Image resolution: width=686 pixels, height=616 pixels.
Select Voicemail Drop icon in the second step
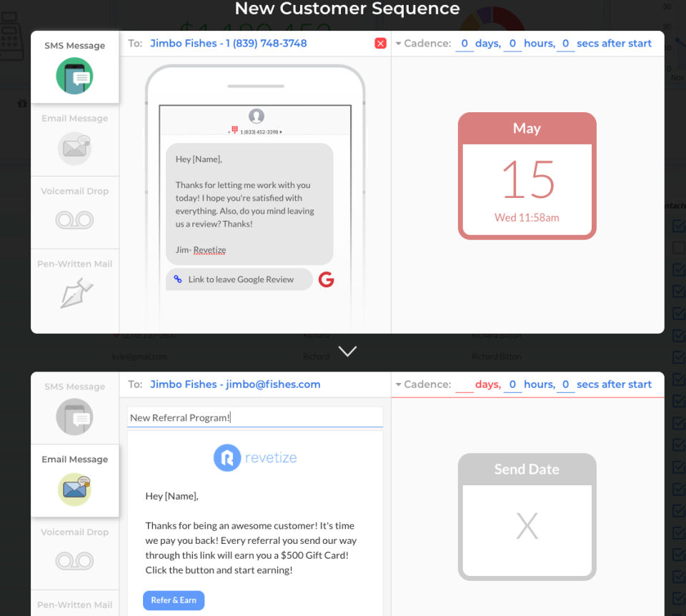[74, 560]
